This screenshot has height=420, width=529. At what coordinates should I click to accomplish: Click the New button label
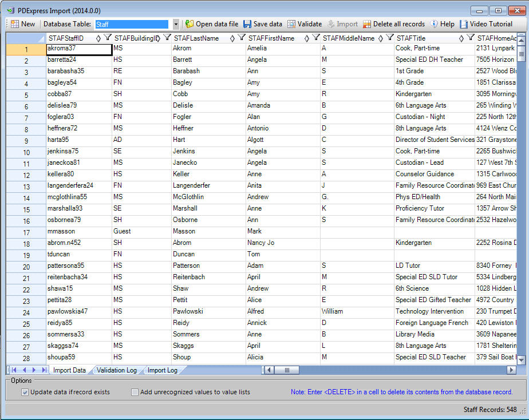(28, 24)
